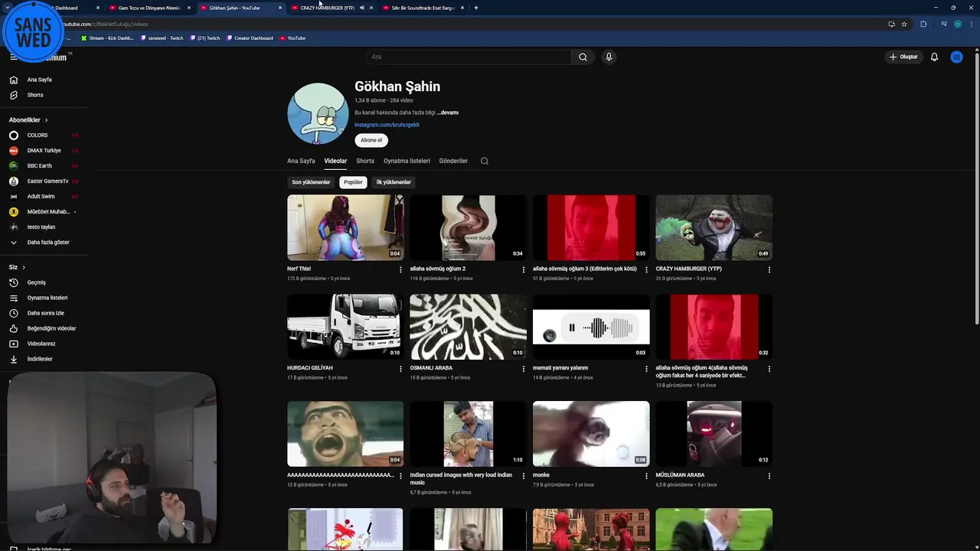Open browser media control icon
Screen dimensions: 980x551
pyautogui.click(x=944, y=24)
